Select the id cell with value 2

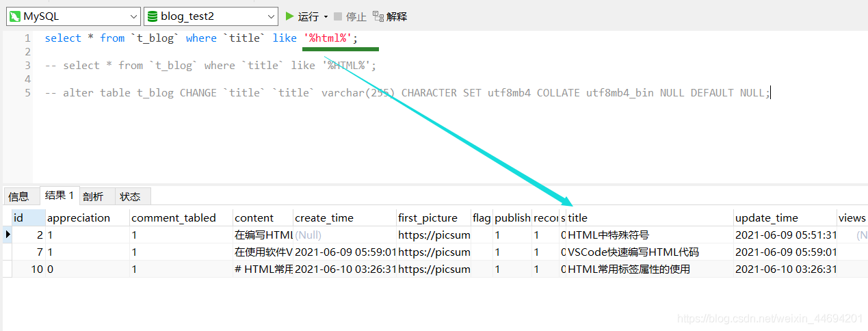(x=28, y=235)
